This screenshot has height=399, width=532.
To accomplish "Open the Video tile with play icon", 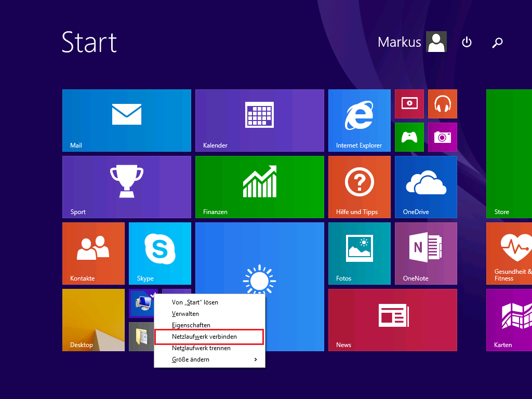I will point(409,104).
